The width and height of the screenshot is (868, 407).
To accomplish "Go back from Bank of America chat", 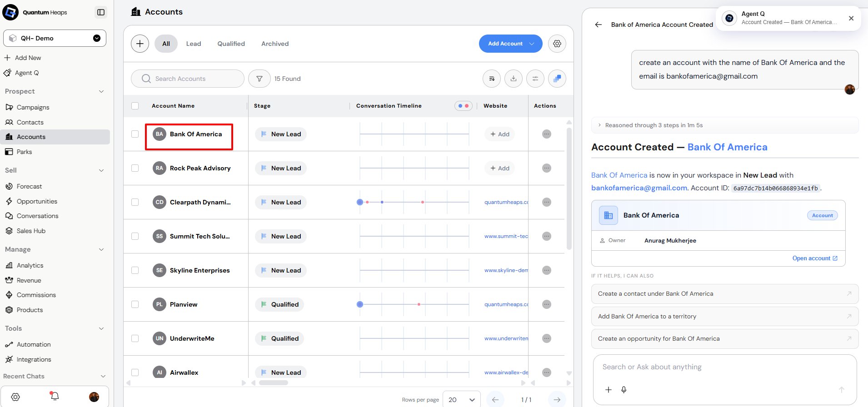I will tap(599, 25).
